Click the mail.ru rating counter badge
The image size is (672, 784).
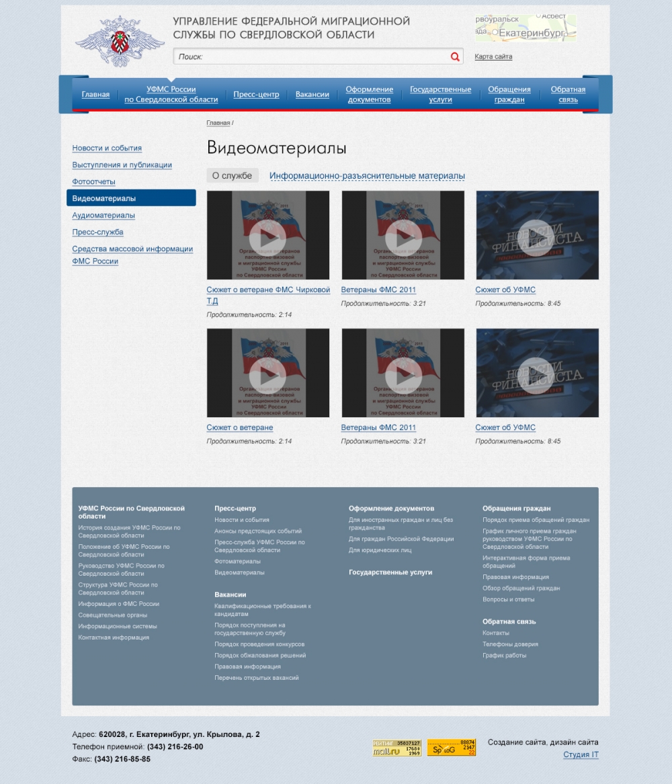coord(396,748)
